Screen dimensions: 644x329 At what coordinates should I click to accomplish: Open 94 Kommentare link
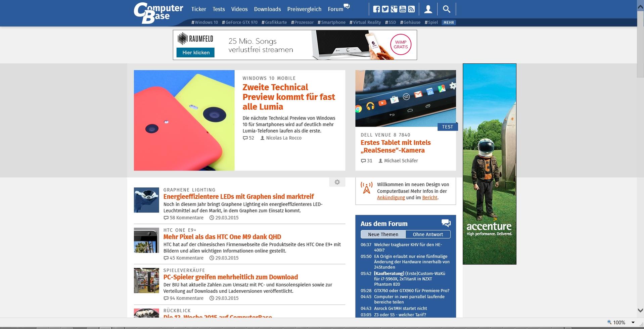pos(183,298)
